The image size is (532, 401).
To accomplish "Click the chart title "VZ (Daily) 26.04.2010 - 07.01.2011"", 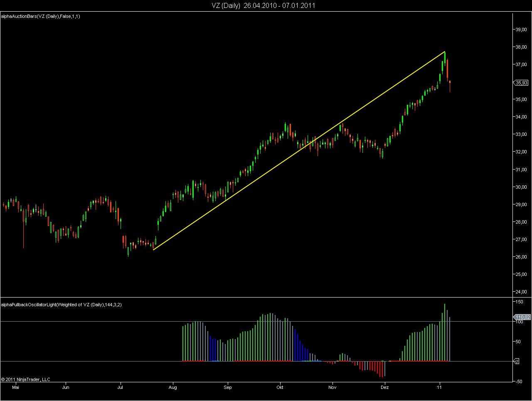I will tap(263, 5).
